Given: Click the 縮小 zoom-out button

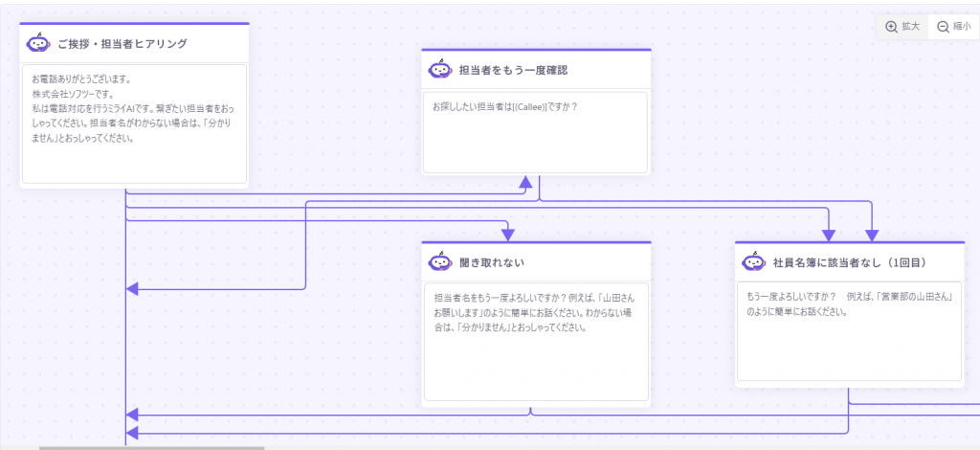Looking at the screenshot, I should coord(954,27).
